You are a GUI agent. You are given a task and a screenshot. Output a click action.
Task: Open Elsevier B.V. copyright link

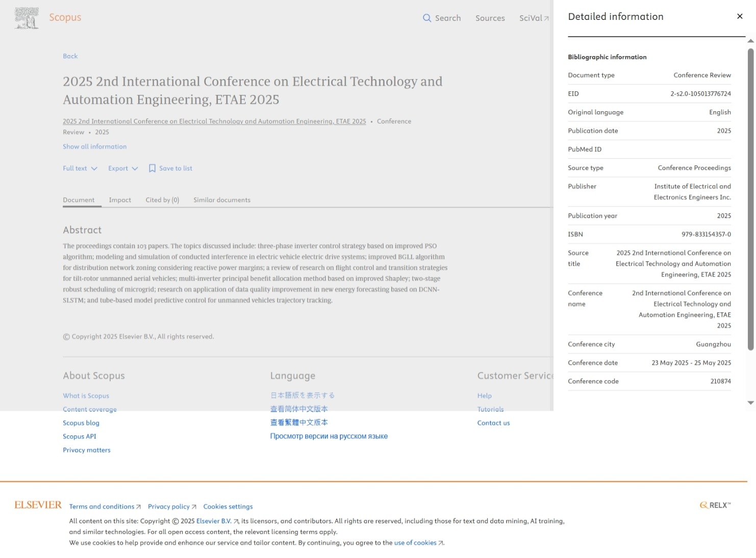[218, 521]
